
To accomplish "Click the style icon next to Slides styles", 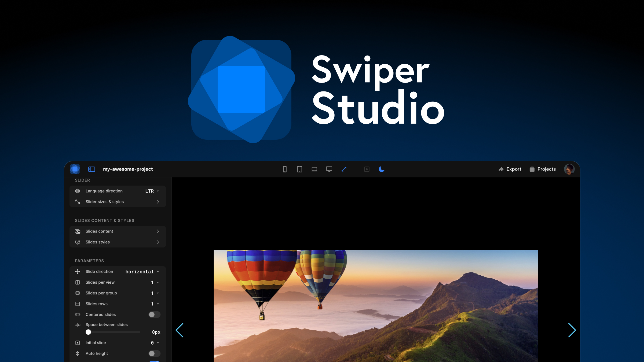I will point(78,242).
